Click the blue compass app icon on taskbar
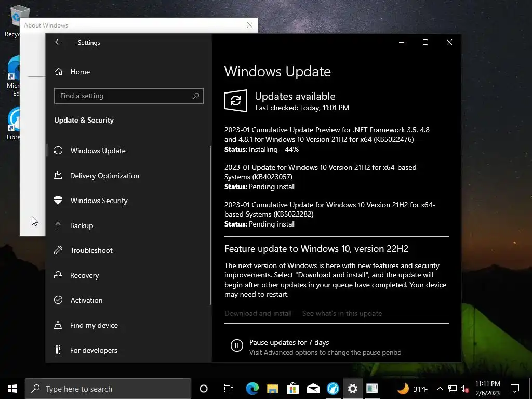532x399 pixels. click(x=333, y=389)
